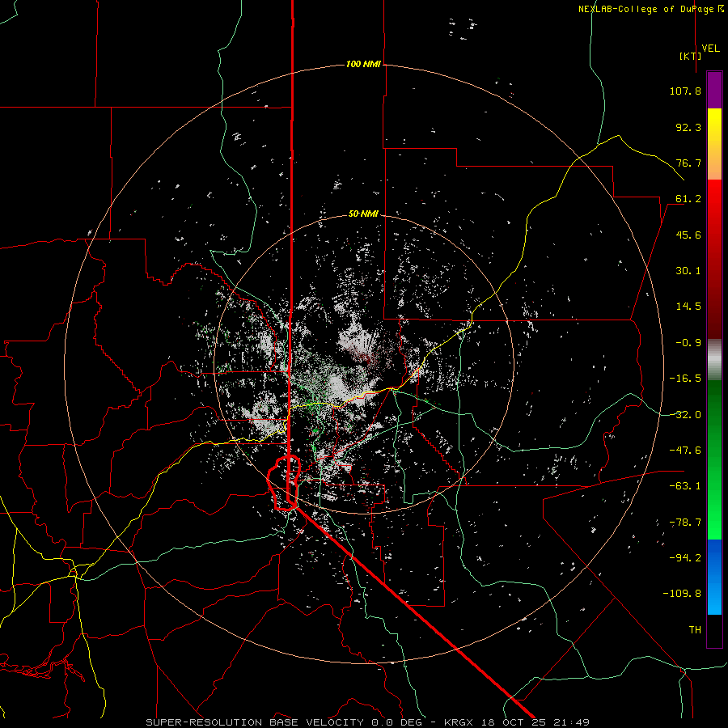Click the -32.0 velocity legend value
This screenshot has height=728, width=728.
click(685, 415)
